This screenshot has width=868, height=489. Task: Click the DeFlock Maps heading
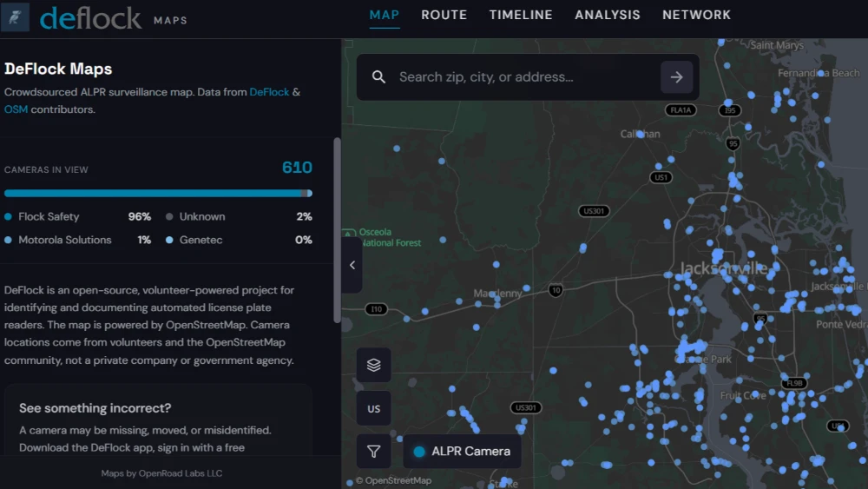point(58,69)
